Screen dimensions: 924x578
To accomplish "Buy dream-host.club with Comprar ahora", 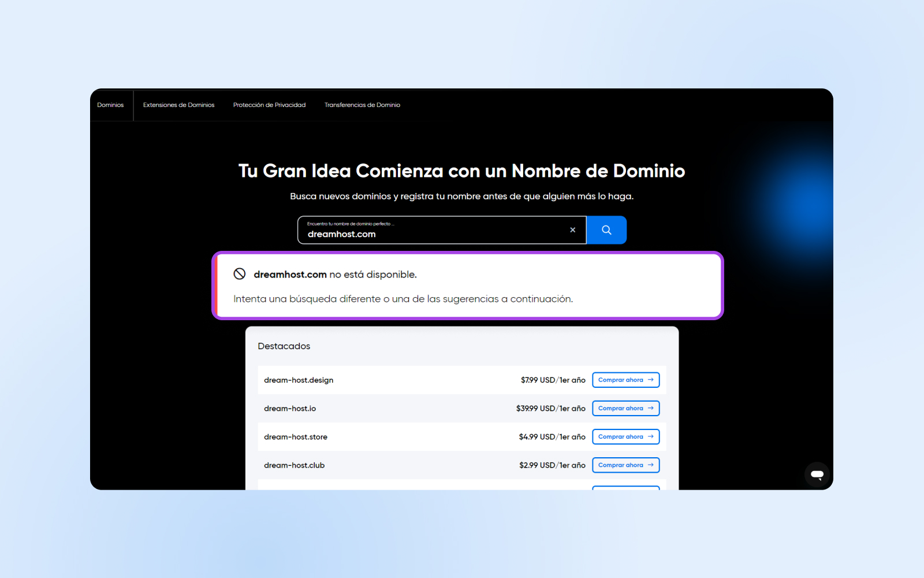I will coord(626,465).
